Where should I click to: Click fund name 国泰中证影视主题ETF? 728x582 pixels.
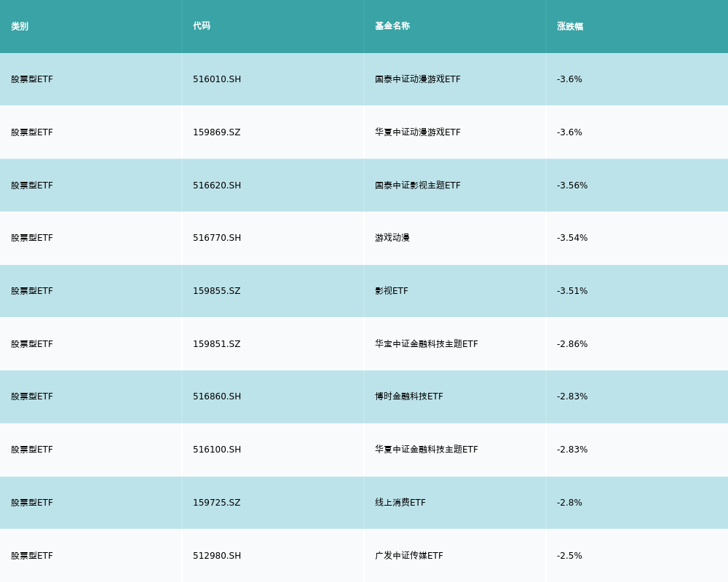tap(418, 186)
